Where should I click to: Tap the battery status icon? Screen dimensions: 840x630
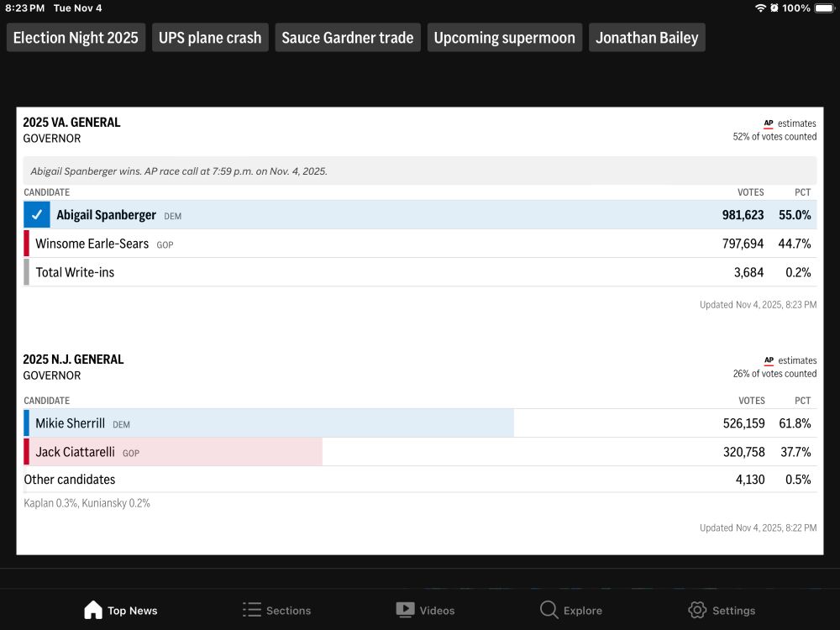coord(825,8)
